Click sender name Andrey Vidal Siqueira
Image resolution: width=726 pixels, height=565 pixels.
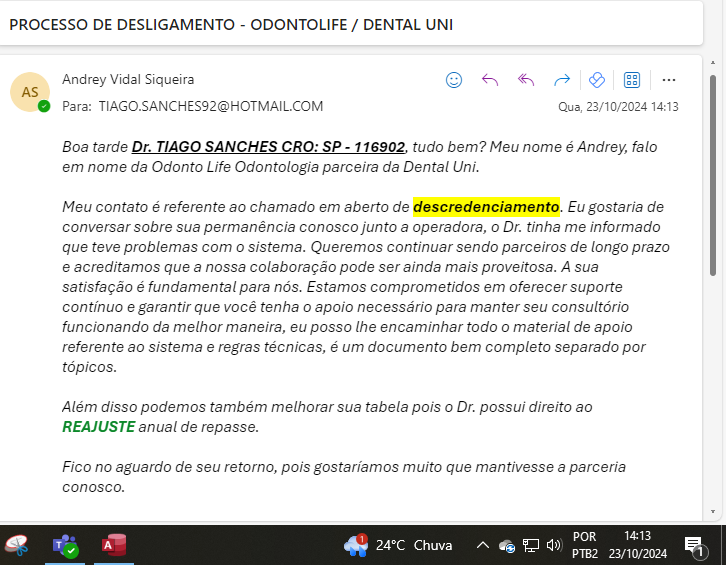pyautogui.click(x=128, y=79)
